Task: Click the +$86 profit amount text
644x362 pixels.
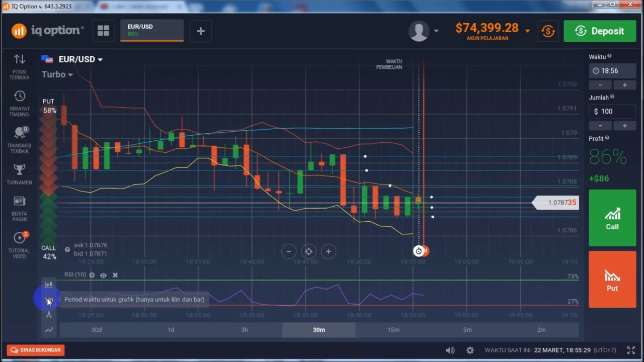Action: pos(599,178)
